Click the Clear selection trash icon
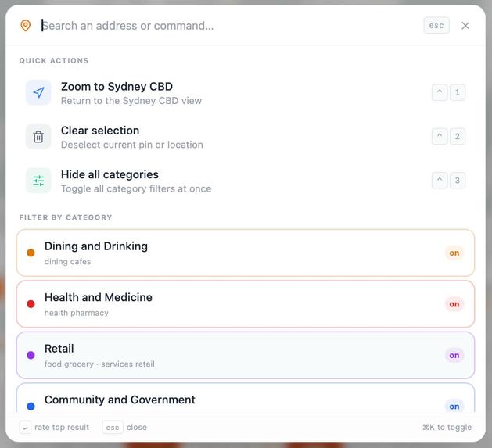 click(x=38, y=137)
